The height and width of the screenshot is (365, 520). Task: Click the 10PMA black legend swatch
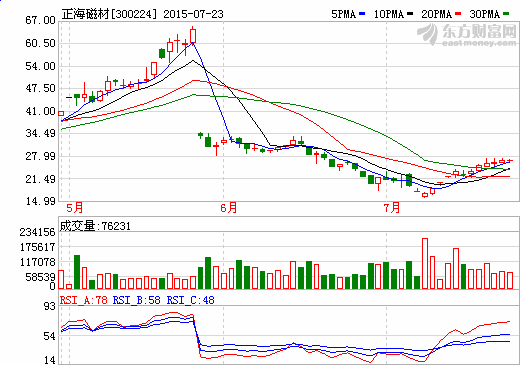410,14
